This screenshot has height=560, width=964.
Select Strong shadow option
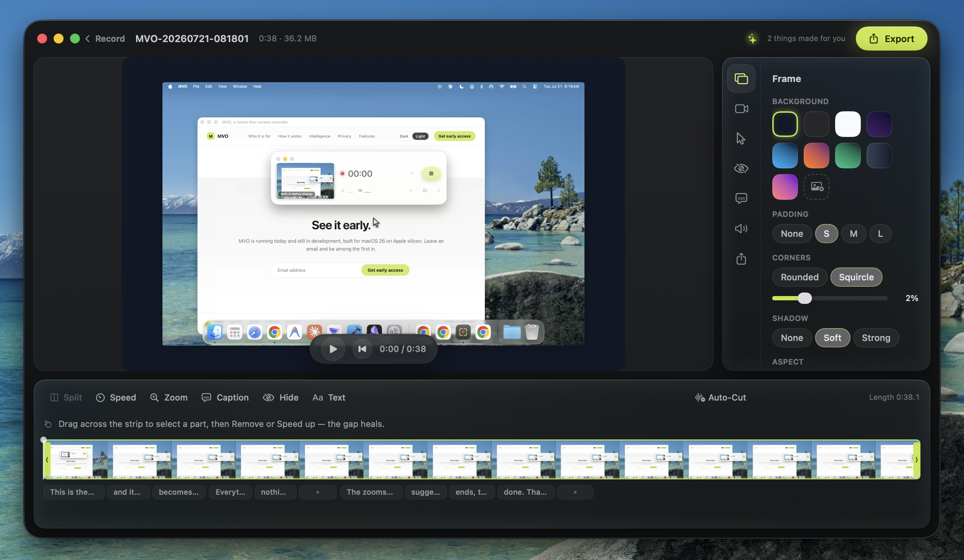click(875, 338)
